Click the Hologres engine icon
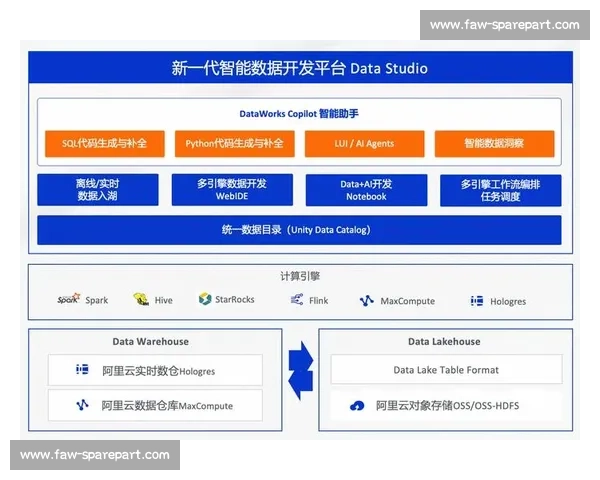Image resolution: width=600 pixels, height=480 pixels. point(477,300)
